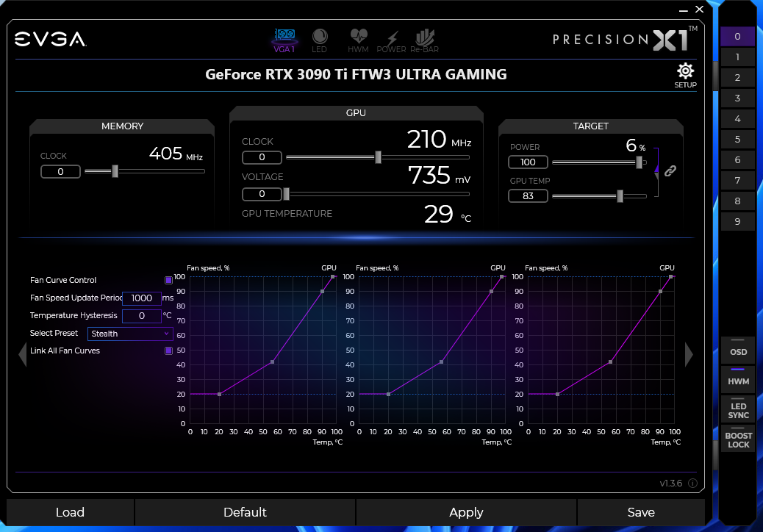Select profile slot 2
The image size is (763, 532).
737,77
